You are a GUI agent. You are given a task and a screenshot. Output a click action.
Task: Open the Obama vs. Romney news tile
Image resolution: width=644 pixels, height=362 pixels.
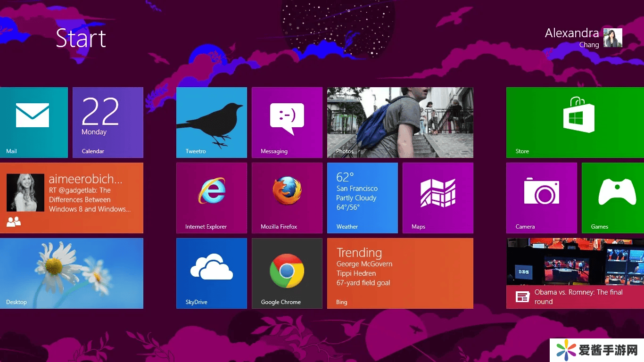575,273
